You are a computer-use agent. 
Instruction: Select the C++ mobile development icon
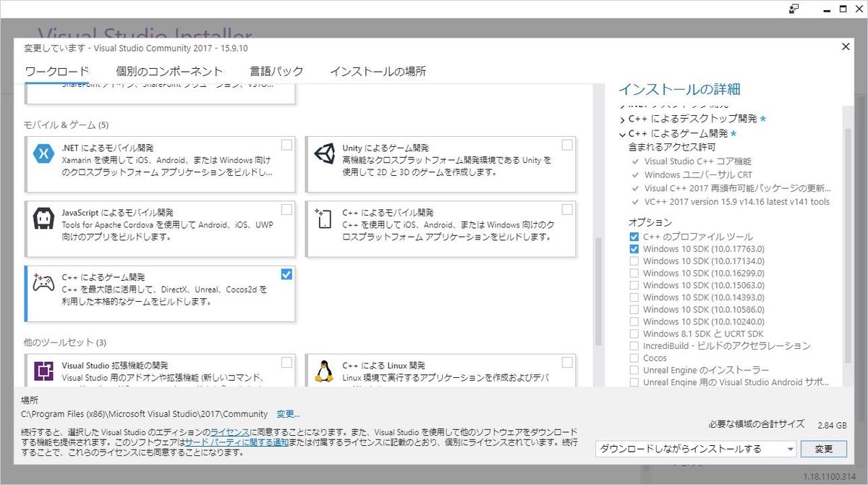pos(323,219)
